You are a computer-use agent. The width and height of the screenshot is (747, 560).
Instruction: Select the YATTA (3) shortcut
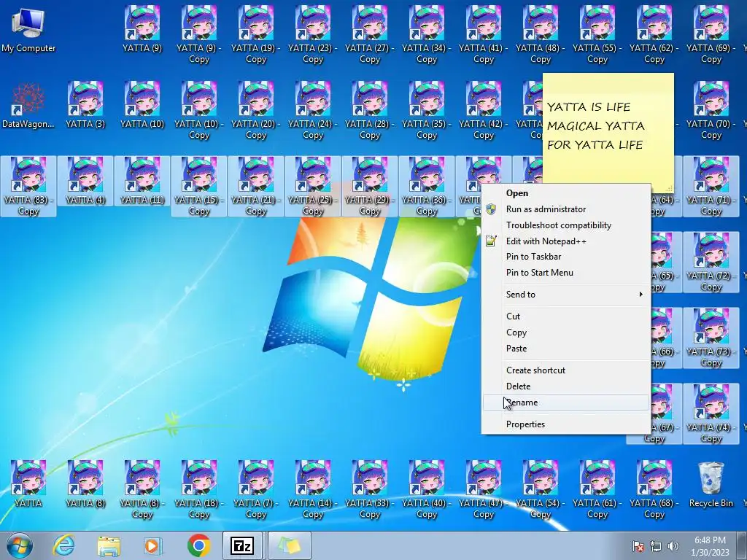(x=85, y=106)
